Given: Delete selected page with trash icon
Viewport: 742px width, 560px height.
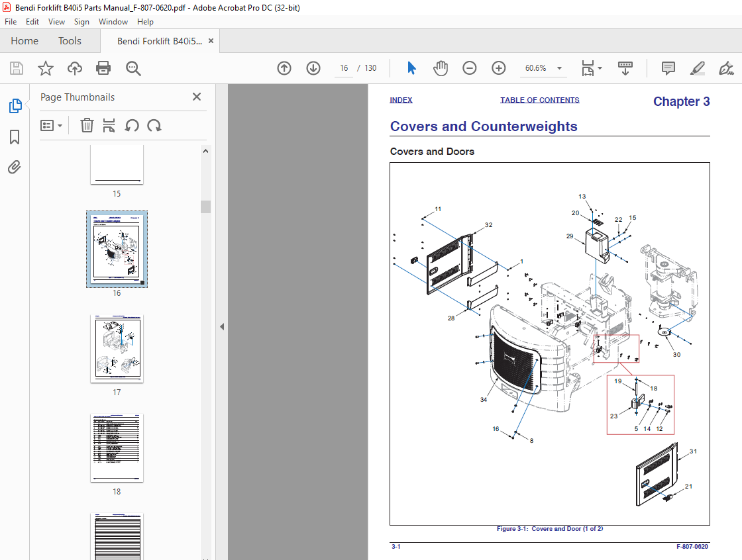Looking at the screenshot, I should (x=87, y=125).
